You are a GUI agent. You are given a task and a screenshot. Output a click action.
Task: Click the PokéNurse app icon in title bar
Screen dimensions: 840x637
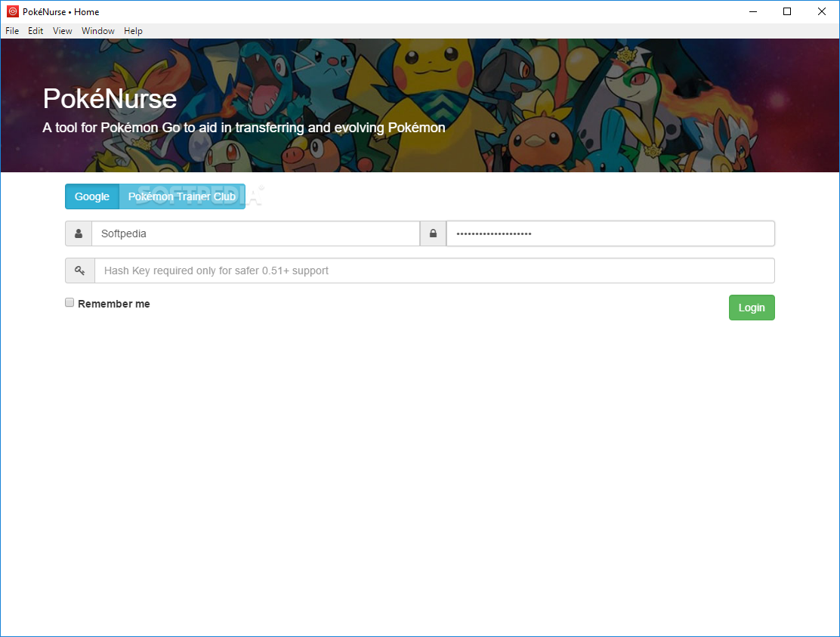pos(13,11)
